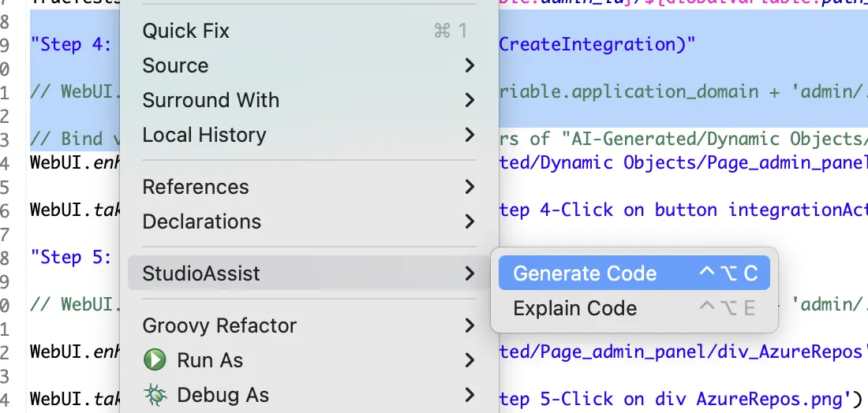Click the Debug As bug icon
This screenshot has width=868, height=413.
[x=155, y=395]
